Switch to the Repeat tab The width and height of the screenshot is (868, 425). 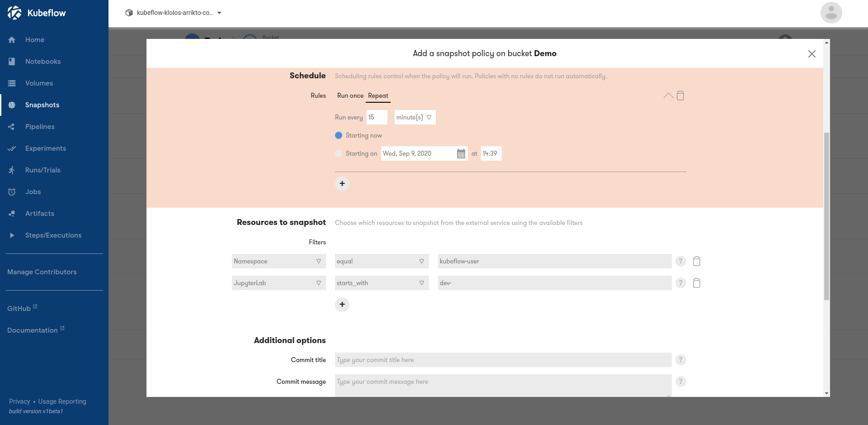[378, 96]
